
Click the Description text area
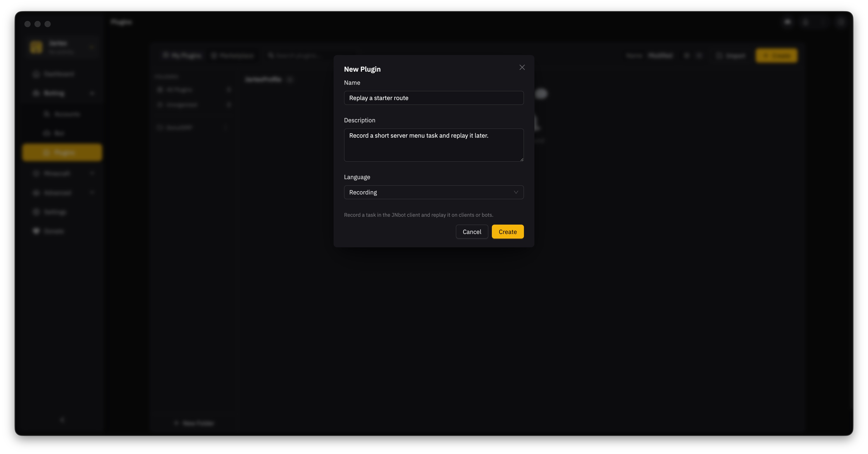click(434, 145)
